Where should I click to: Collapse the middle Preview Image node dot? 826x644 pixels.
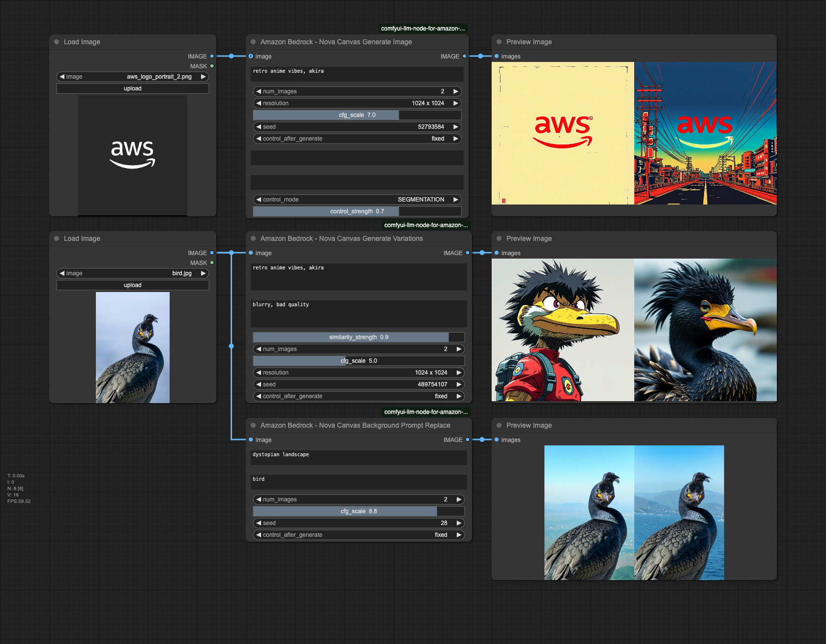(x=499, y=238)
